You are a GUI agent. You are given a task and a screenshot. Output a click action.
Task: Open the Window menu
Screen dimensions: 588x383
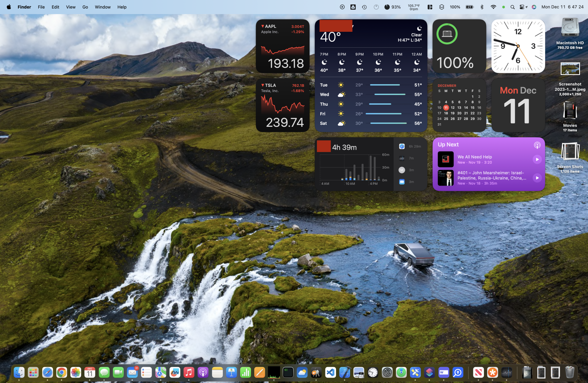(103, 7)
